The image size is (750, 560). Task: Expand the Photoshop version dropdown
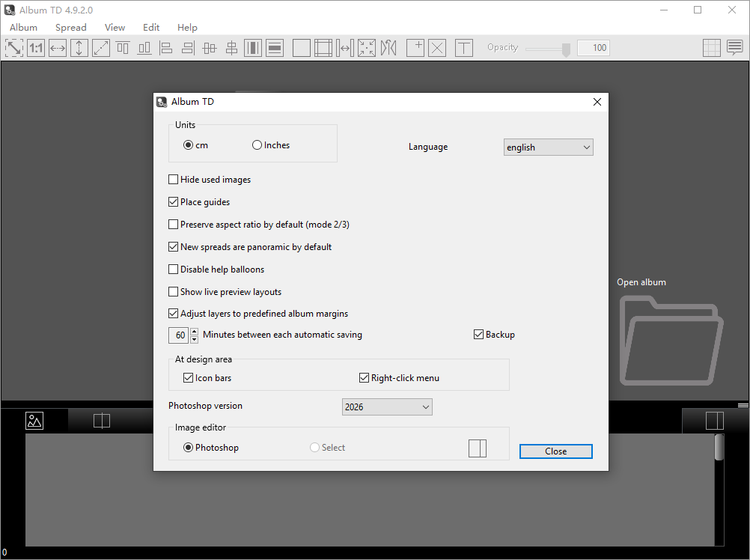coord(387,407)
